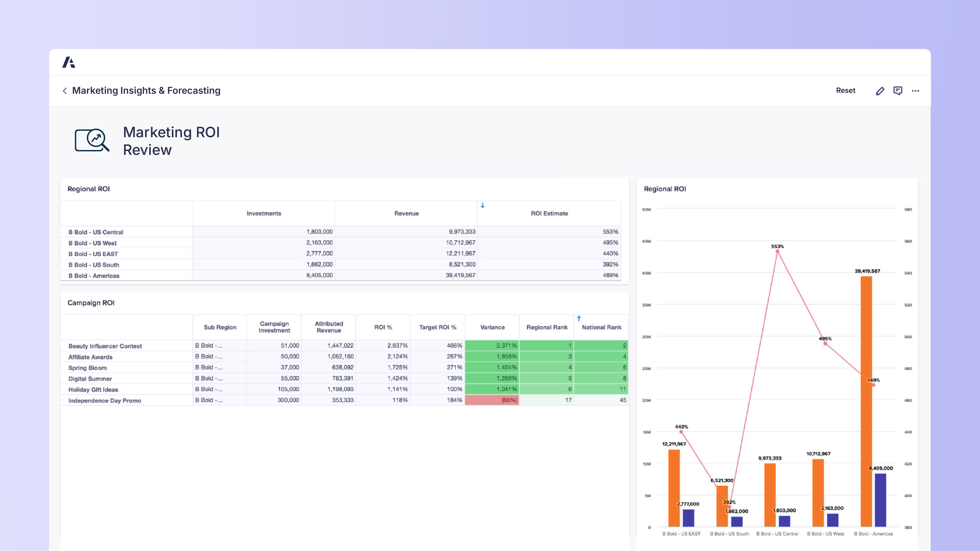Open the comments icon in the header
Viewport: 980px width, 551px height.
tap(898, 91)
